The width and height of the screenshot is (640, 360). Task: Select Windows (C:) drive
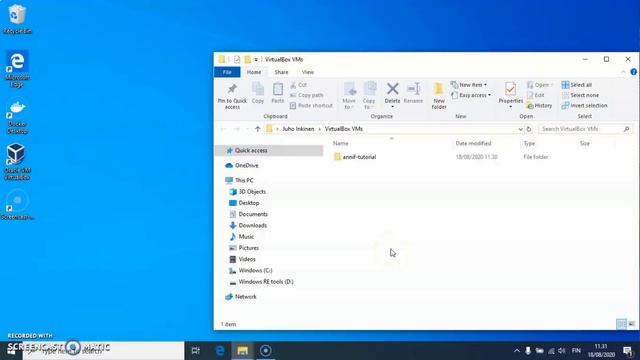251,270
